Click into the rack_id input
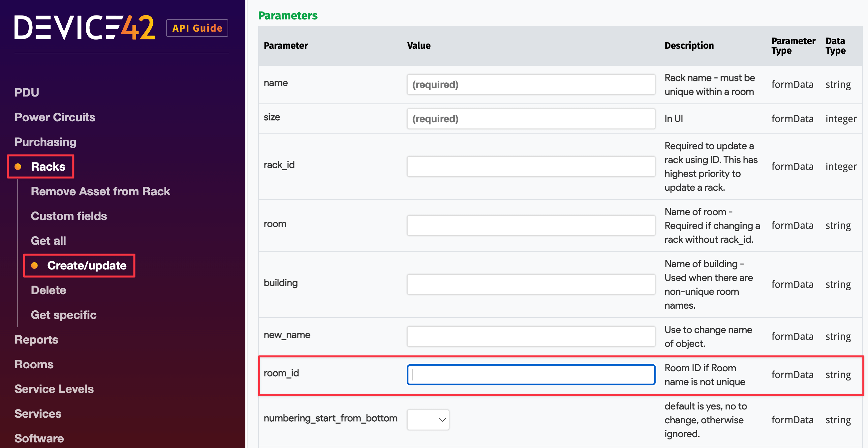 tap(531, 166)
